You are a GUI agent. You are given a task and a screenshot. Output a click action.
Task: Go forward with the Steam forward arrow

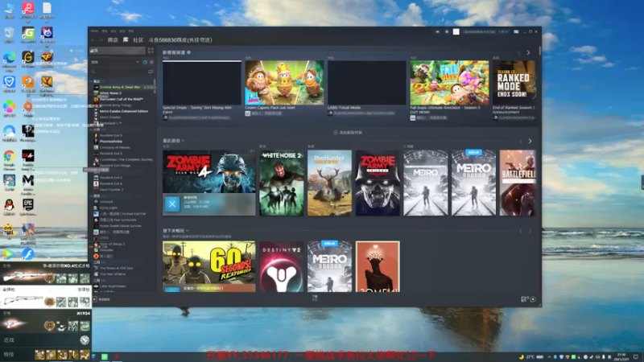tap(101, 40)
